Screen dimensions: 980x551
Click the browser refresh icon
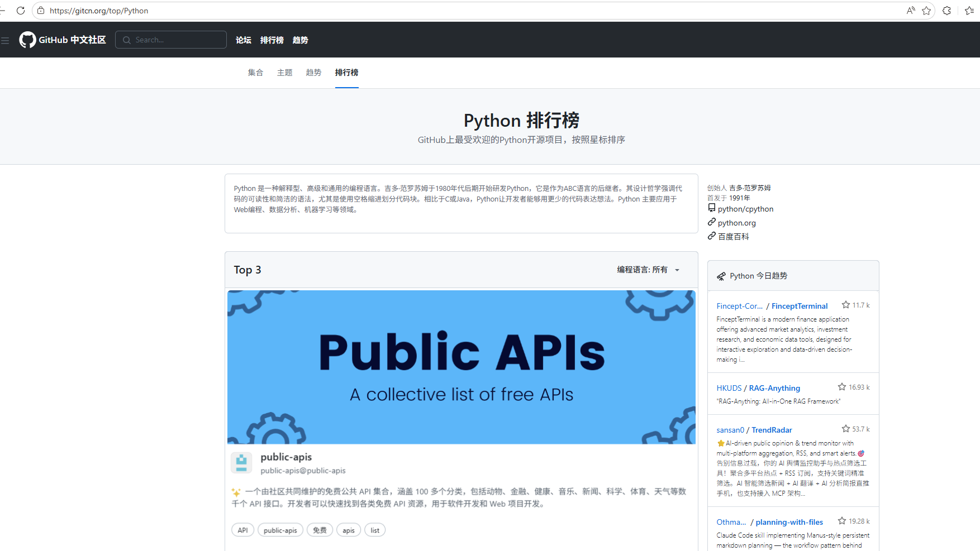pyautogui.click(x=21, y=11)
